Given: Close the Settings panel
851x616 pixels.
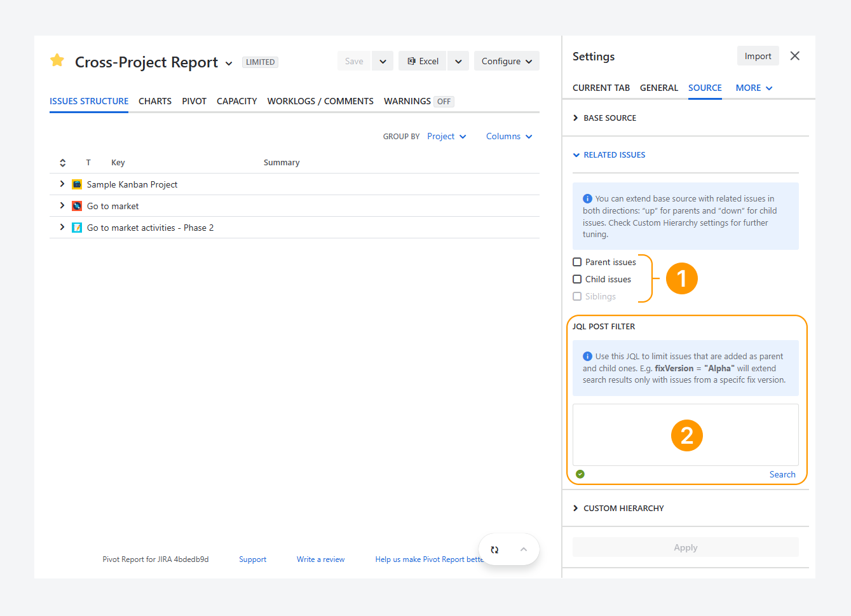Looking at the screenshot, I should coord(794,56).
